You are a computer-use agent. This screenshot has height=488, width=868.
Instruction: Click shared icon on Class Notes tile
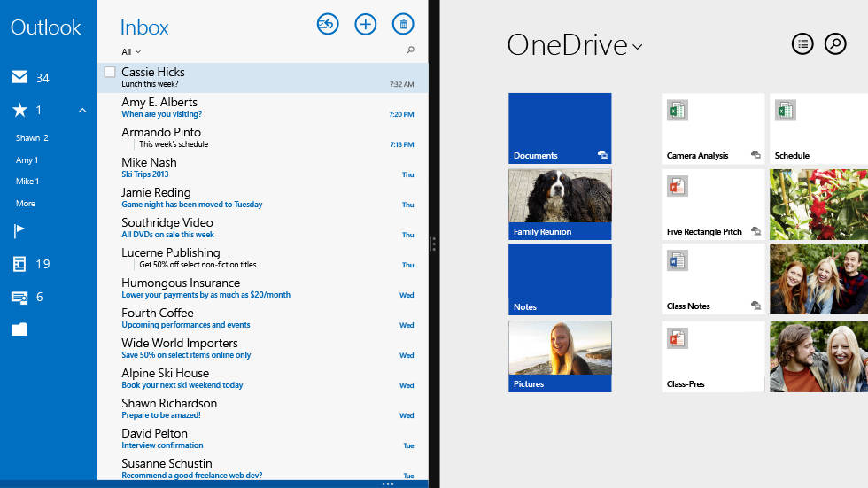tap(756, 306)
